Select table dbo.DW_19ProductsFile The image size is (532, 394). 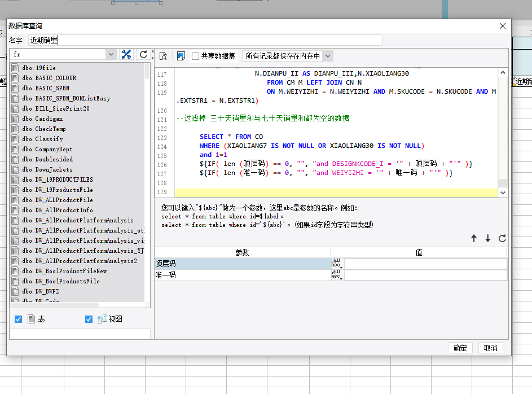58,190
